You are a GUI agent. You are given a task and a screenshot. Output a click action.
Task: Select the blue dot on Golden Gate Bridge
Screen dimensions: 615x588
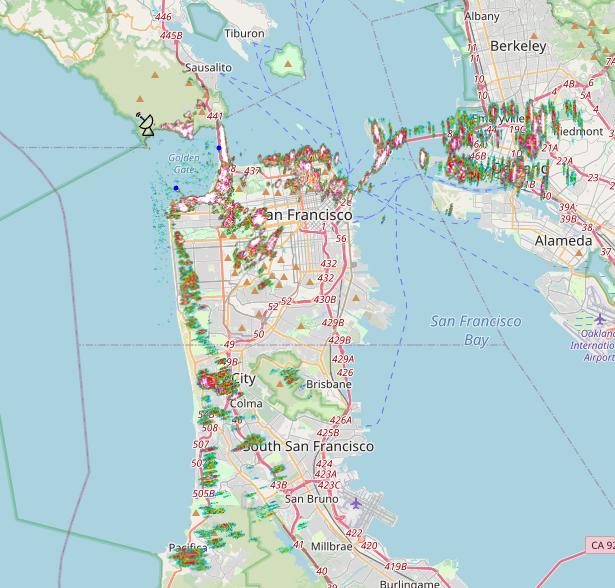[x=219, y=148]
